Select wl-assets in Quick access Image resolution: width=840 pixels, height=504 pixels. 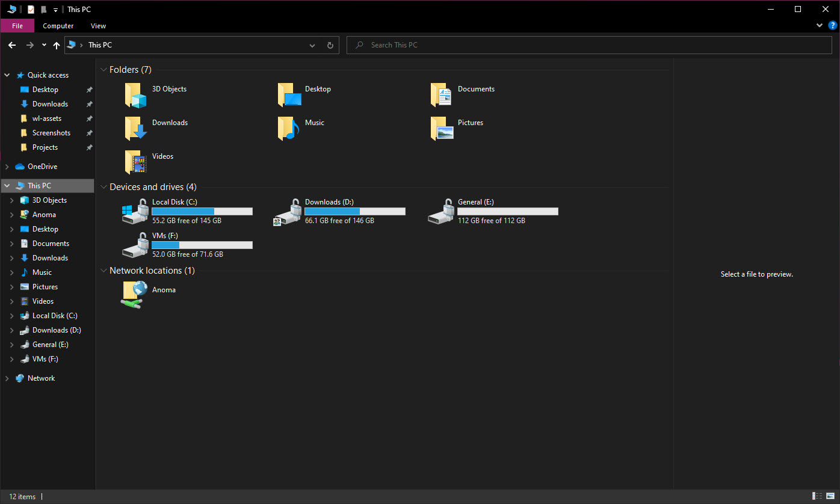pos(47,118)
